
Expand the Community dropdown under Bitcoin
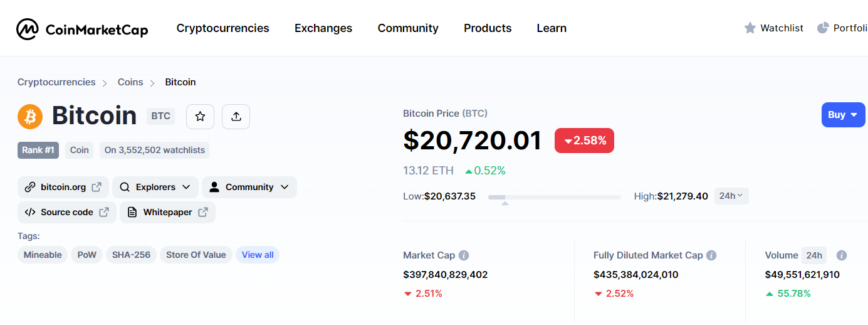tap(249, 187)
